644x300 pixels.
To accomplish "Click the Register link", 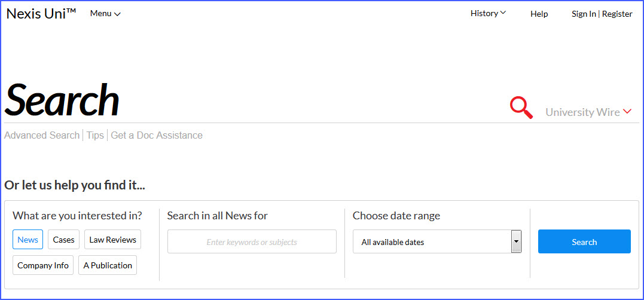I will coord(617,14).
